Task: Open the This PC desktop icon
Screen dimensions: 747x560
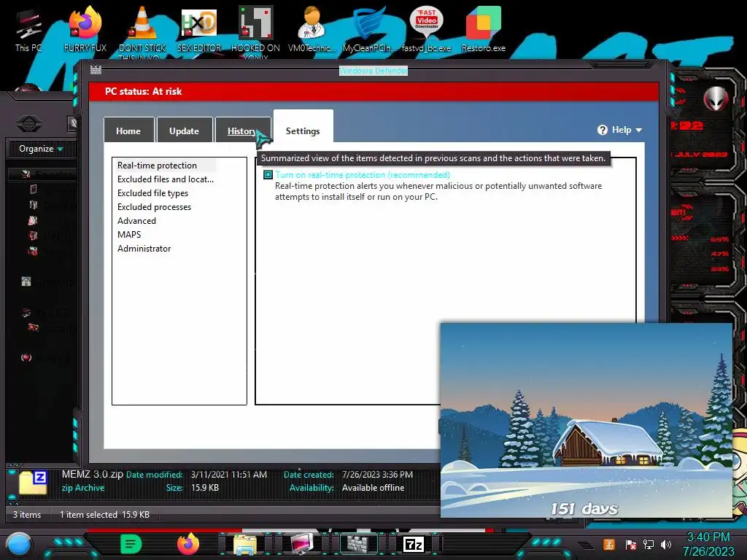Action: (28, 29)
